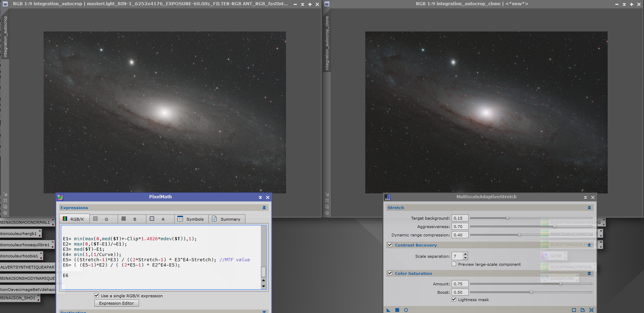Decrease Scale separation with the down arrow
Viewport: 644px width, 313px height.
click(x=465, y=258)
